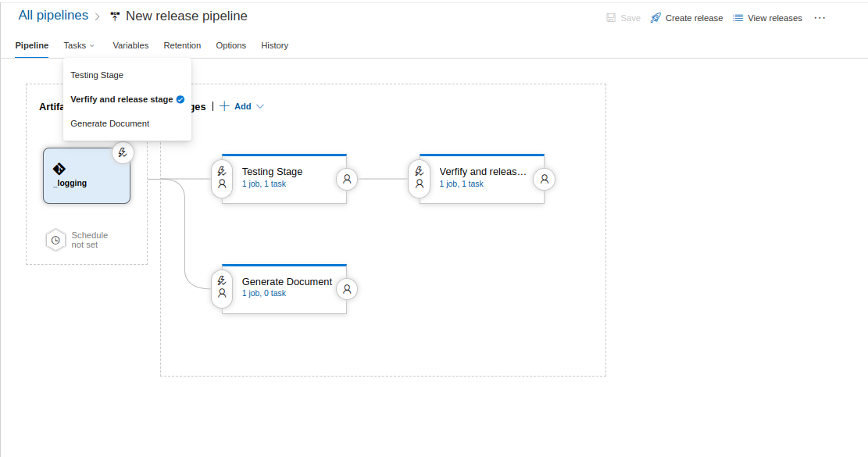Select checked Verfify and release stage item

click(x=122, y=99)
